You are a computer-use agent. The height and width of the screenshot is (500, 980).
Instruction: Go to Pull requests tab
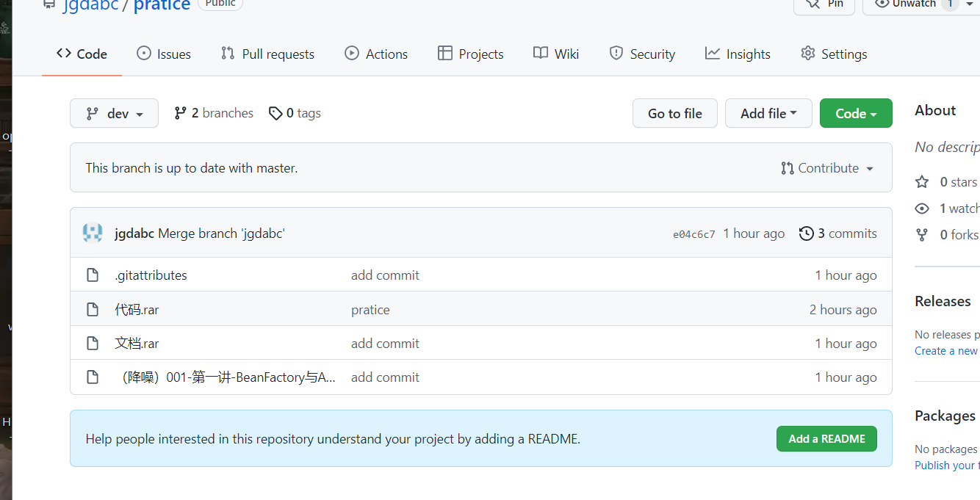[x=267, y=54]
